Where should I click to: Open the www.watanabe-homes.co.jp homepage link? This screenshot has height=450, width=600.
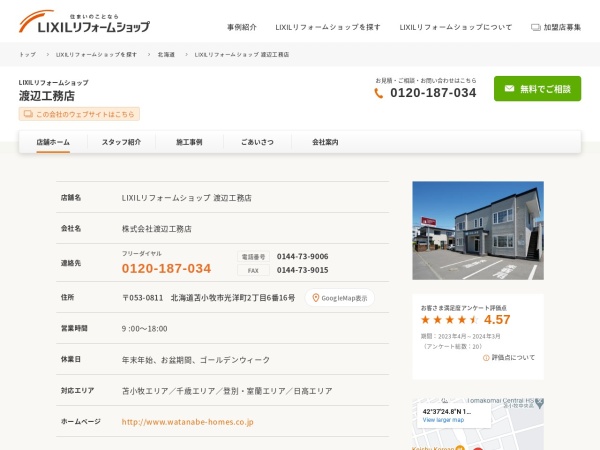[x=188, y=422]
